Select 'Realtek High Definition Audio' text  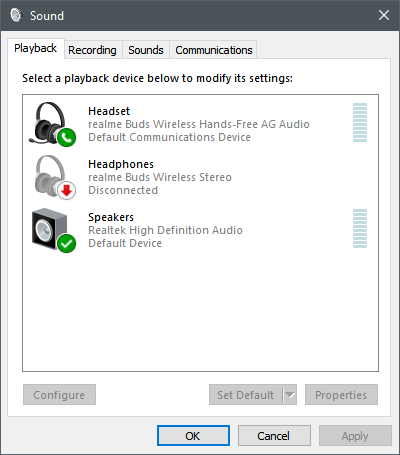[x=165, y=230]
